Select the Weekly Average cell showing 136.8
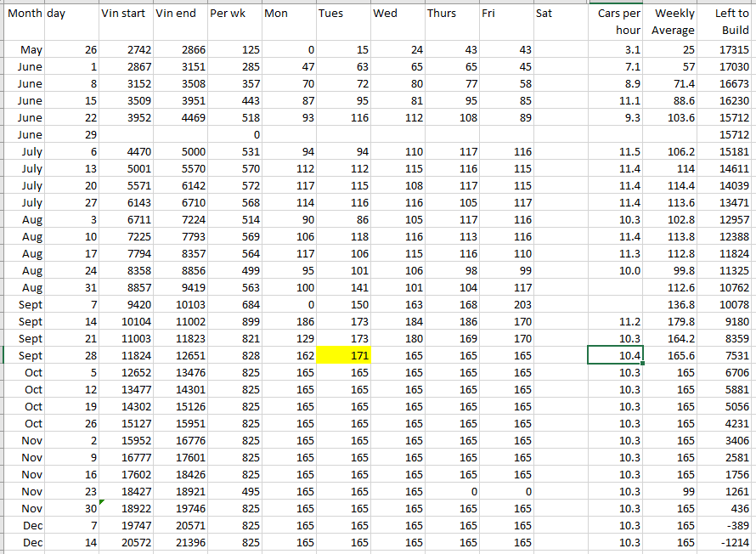The width and height of the screenshot is (756, 554). coord(671,304)
